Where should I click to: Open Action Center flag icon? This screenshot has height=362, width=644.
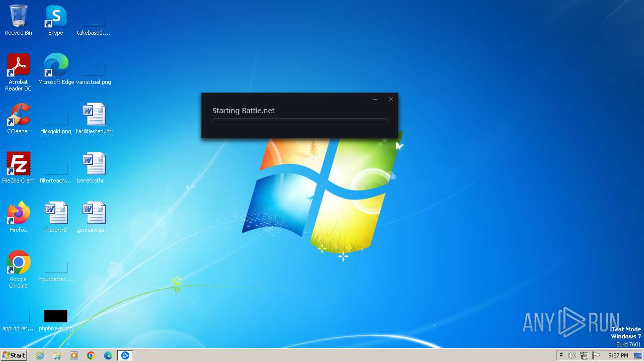[x=596, y=355]
